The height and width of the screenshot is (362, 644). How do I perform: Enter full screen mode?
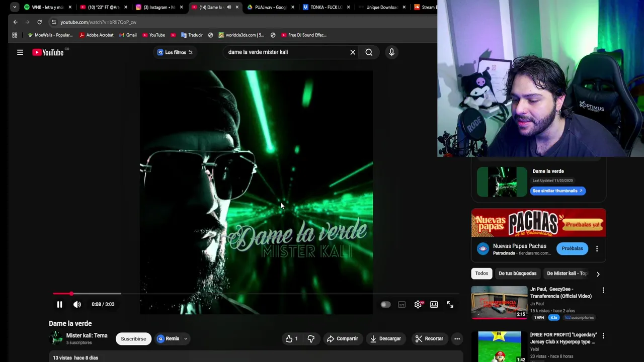click(x=450, y=304)
